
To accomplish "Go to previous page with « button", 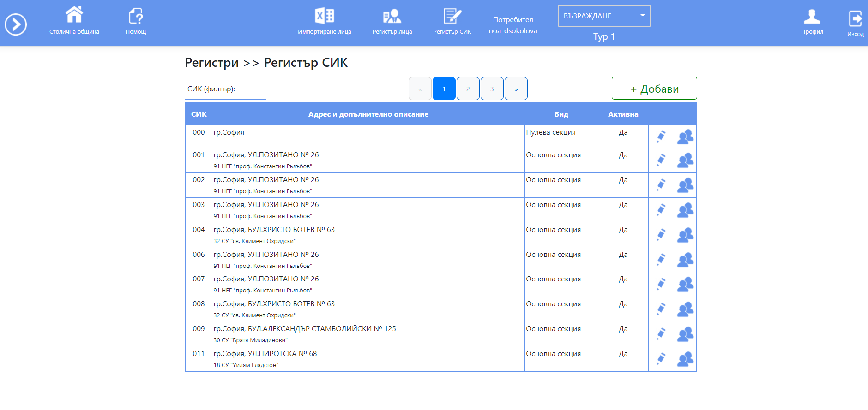I will coord(420,89).
